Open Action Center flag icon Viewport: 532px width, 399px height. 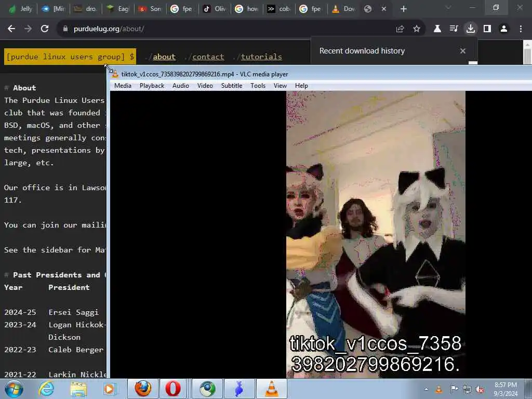point(454,389)
